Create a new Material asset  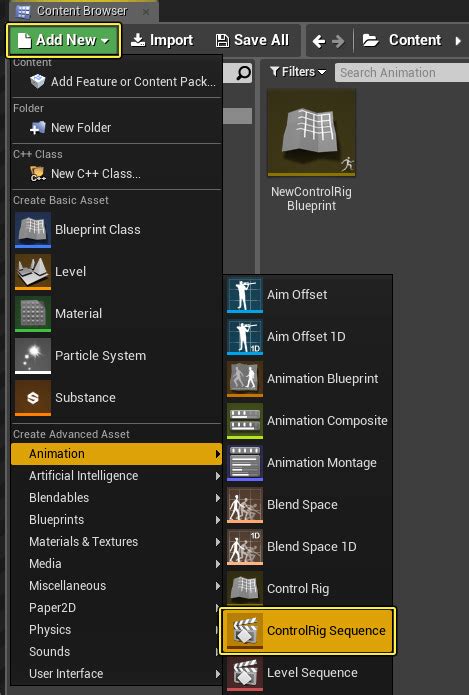pos(116,313)
